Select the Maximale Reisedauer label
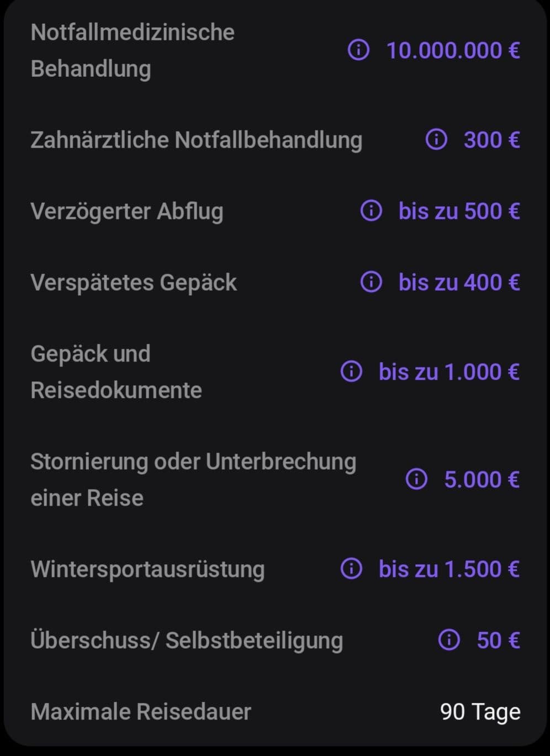550x756 pixels. 141,712
